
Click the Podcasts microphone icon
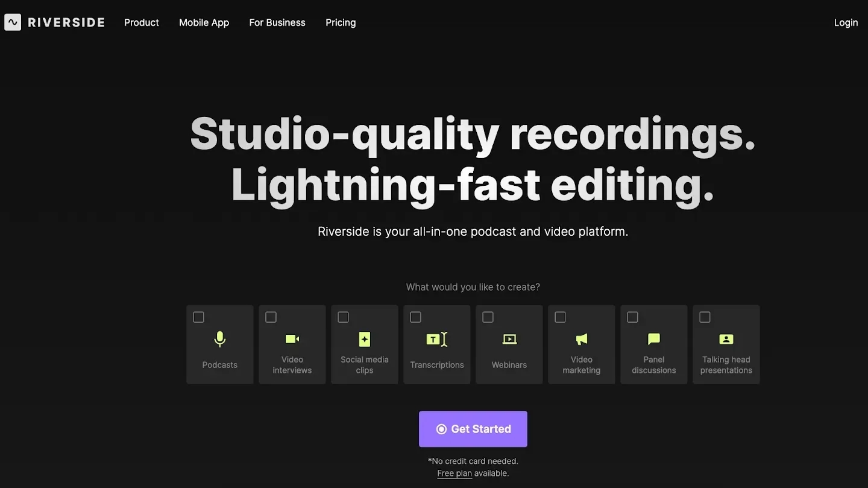point(220,339)
